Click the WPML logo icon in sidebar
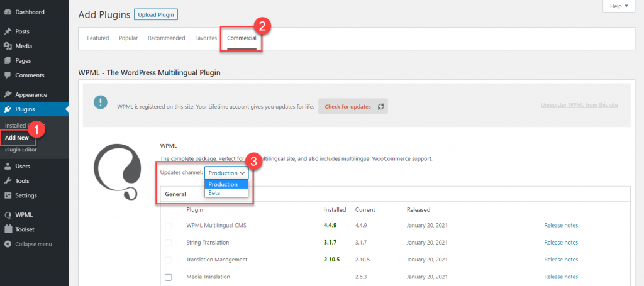The image size is (644, 286). (x=8, y=215)
